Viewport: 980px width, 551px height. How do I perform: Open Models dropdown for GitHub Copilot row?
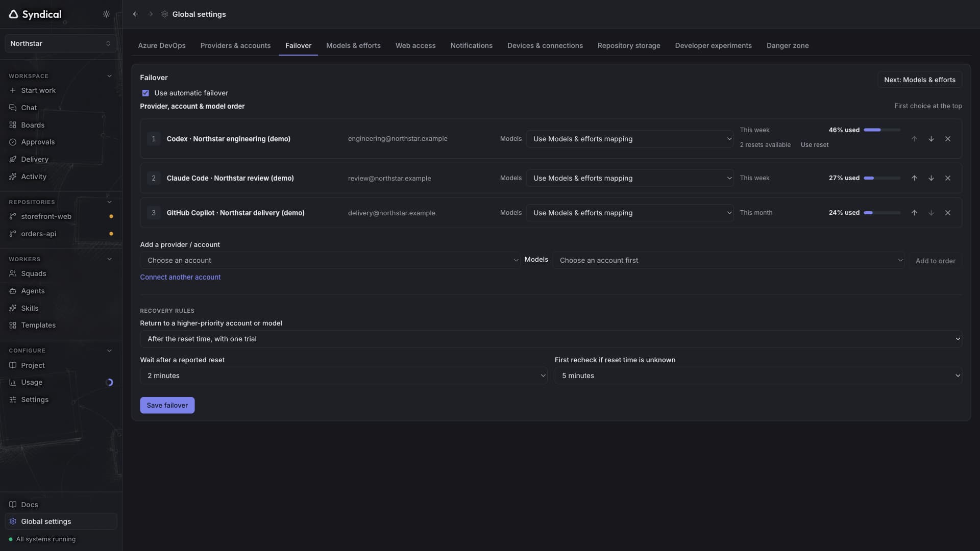(x=630, y=213)
